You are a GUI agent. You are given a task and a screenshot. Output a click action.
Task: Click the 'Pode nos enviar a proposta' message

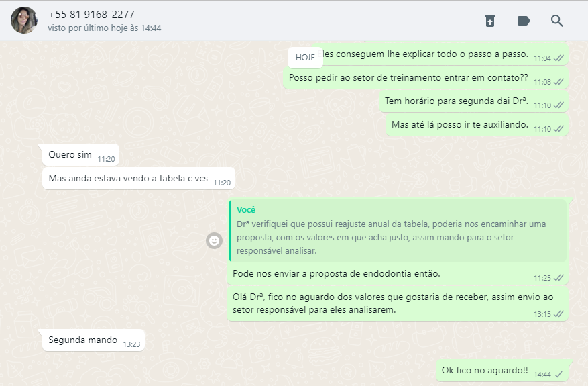[337, 273]
